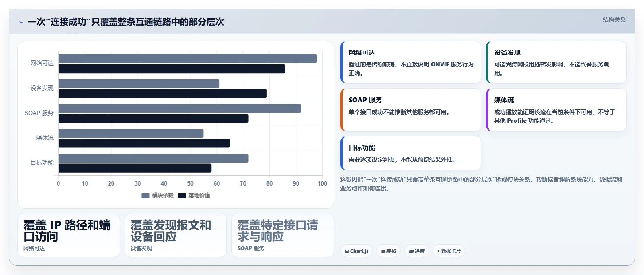Click the square icon in 表格 chip
Screen dimensions: 644x275
[383, 251]
